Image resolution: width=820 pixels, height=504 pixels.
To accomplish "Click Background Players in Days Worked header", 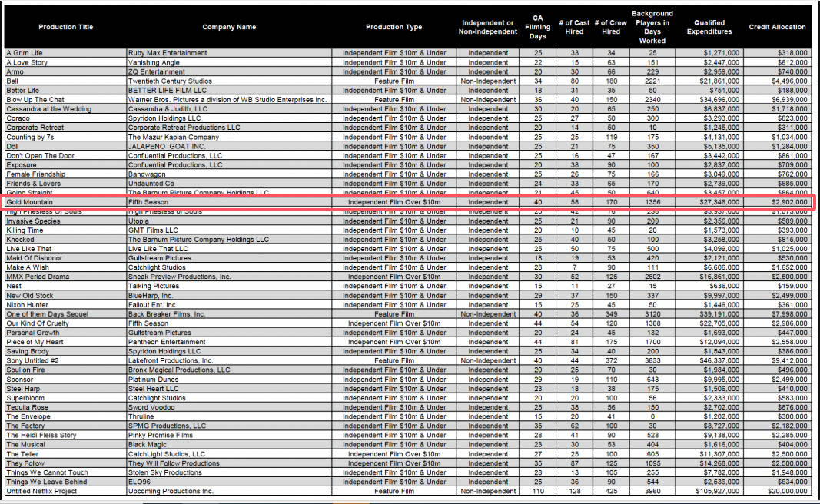I will click(x=652, y=27).
